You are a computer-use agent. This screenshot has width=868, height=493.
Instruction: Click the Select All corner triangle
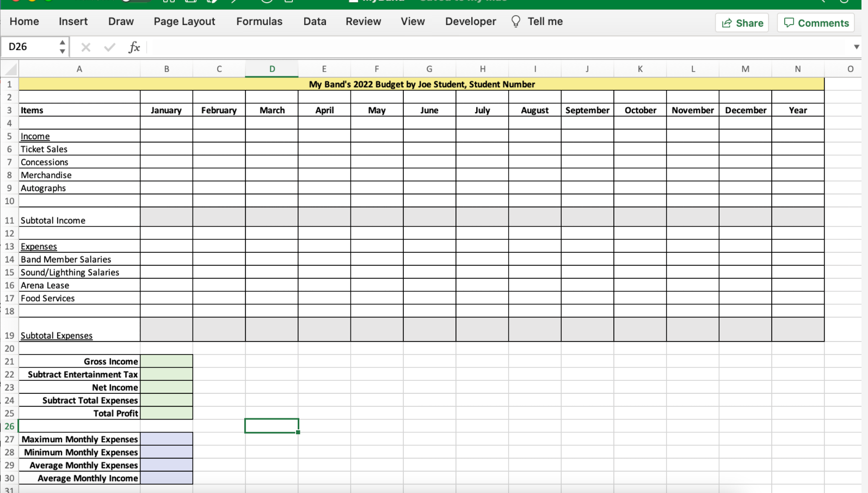(x=10, y=69)
